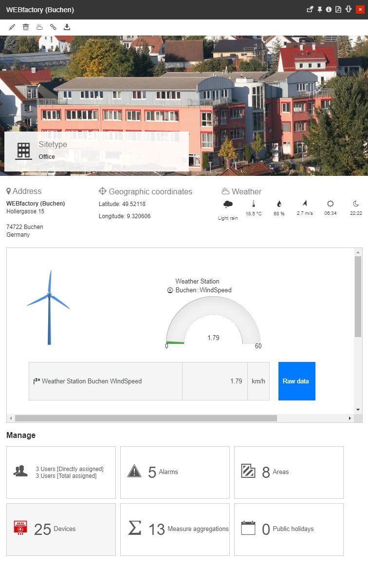Toggle panel width with the resize icon
This screenshot has height=588, width=368.
click(x=349, y=9)
